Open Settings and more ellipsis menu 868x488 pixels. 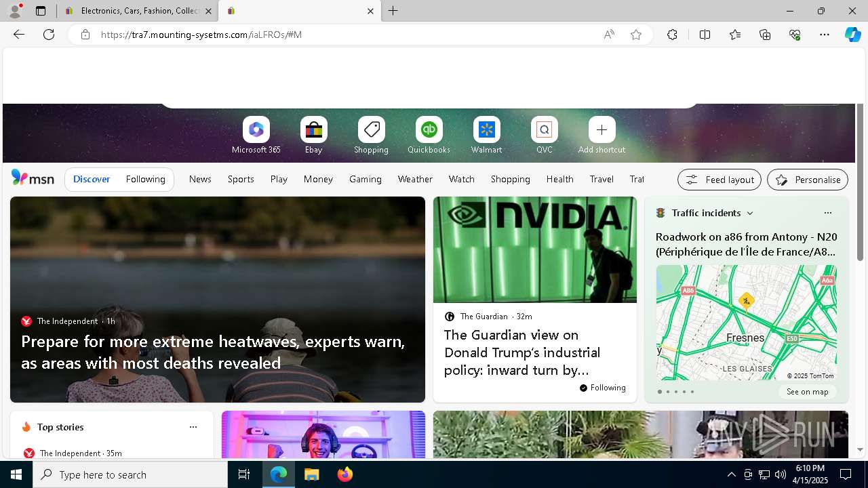point(825,35)
